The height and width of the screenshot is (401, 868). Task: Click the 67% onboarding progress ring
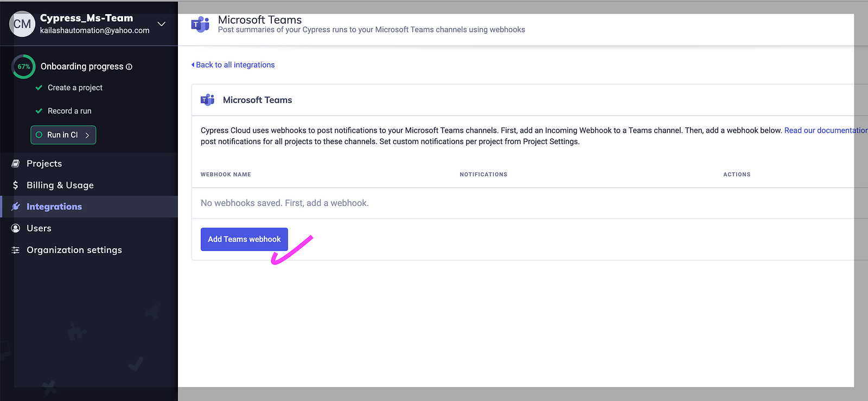click(23, 67)
